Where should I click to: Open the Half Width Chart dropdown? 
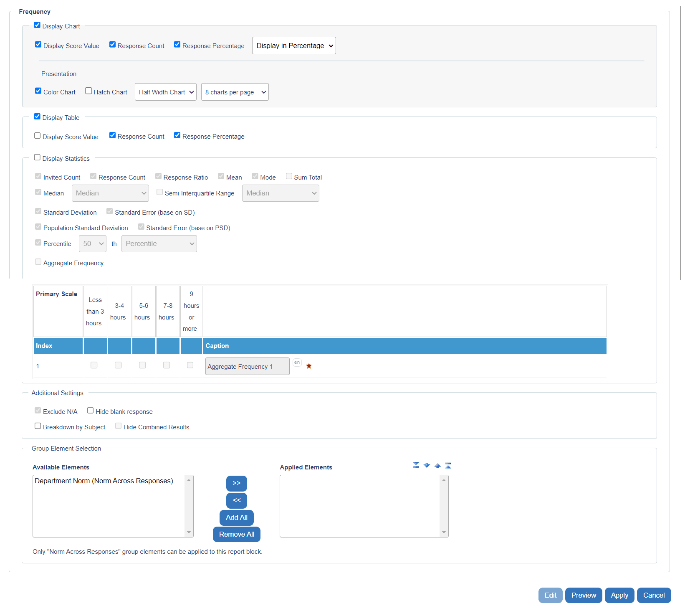(166, 92)
